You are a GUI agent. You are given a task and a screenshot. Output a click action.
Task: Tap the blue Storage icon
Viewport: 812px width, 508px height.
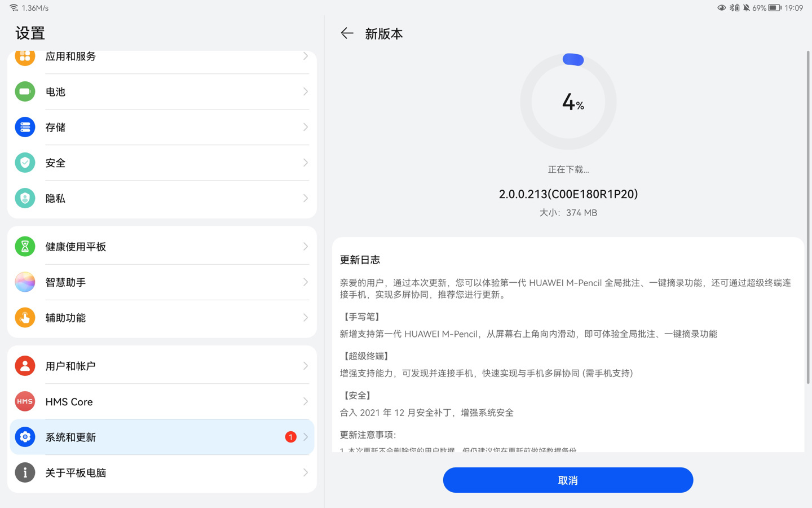(25, 127)
